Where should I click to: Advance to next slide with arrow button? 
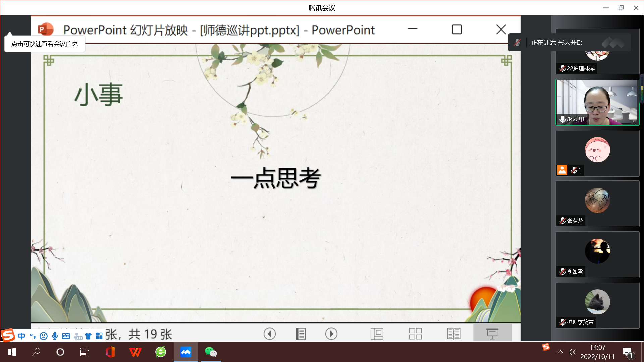(x=331, y=334)
